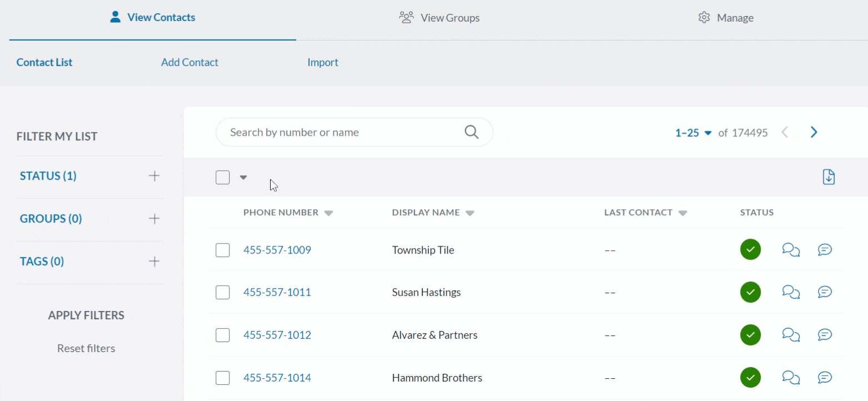Click the search magnifying glass icon
Image resolution: width=868 pixels, height=401 pixels.
pyautogui.click(x=471, y=132)
